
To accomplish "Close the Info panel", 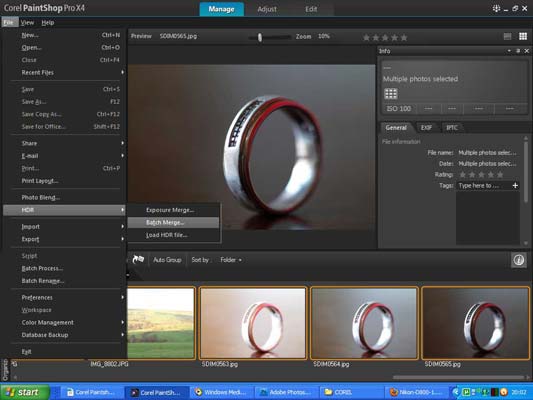I will [x=527, y=51].
